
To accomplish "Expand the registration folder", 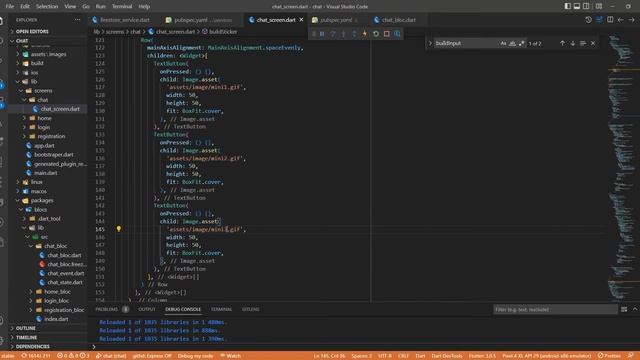I will click(x=48, y=136).
